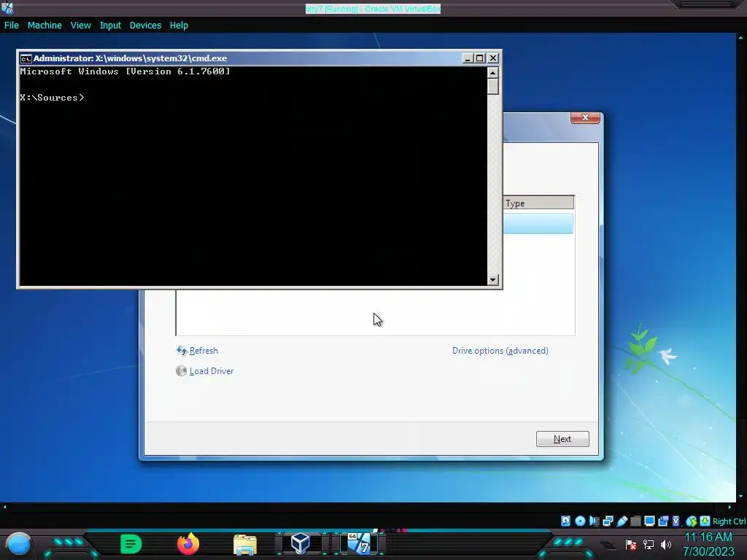Open the green notes app in taskbar
The height and width of the screenshot is (560, 747).
point(131,544)
